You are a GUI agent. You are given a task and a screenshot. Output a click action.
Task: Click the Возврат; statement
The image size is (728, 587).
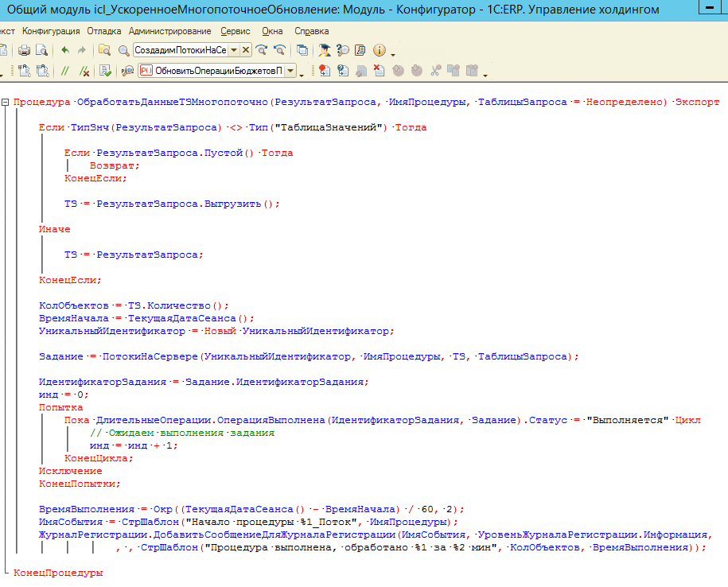tap(115, 165)
